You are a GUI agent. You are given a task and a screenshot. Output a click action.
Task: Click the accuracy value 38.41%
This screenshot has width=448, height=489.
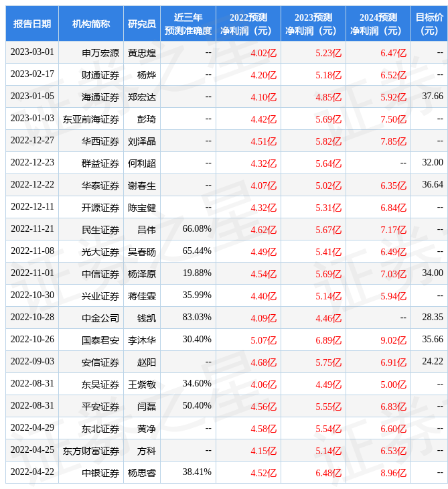pos(197,472)
